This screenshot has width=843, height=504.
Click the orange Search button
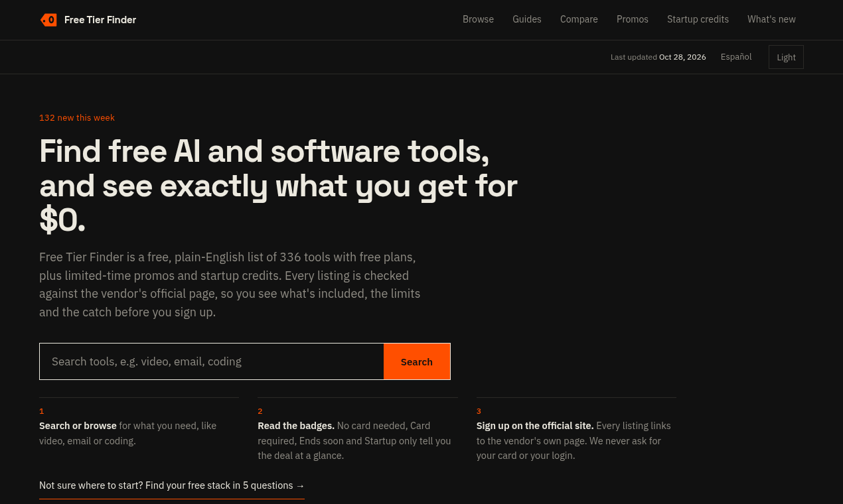coord(417,361)
